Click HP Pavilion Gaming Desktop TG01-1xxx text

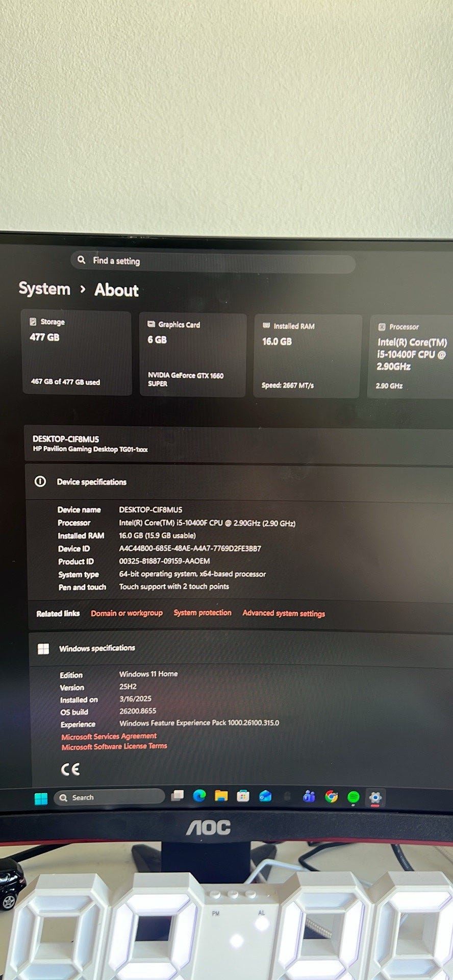(x=90, y=449)
